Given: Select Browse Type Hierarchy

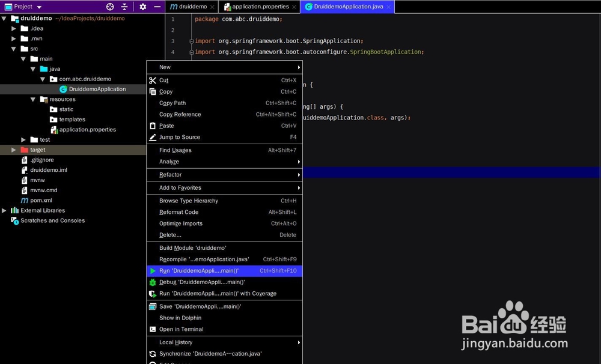Looking at the screenshot, I should coord(225,201).
